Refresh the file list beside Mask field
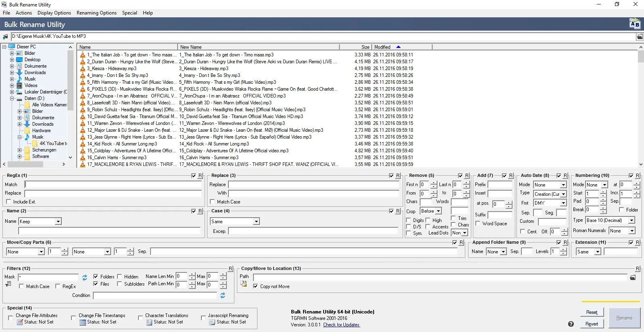 (85, 278)
